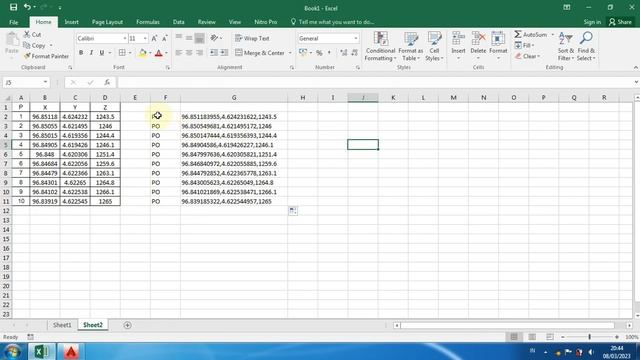Open Font group dialog launcher

(168, 68)
